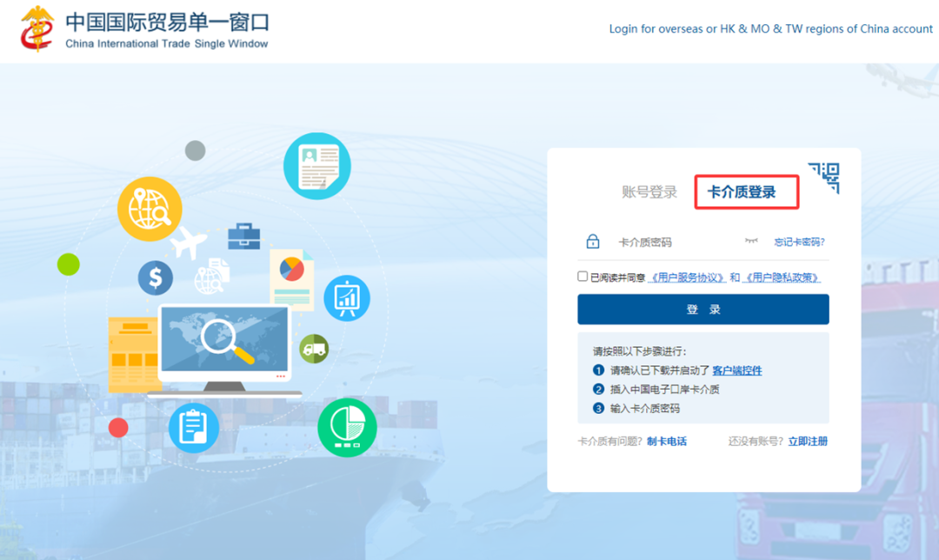Click the pie chart document icon
Viewport: 939px width, 560px height.
click(291, 280)
